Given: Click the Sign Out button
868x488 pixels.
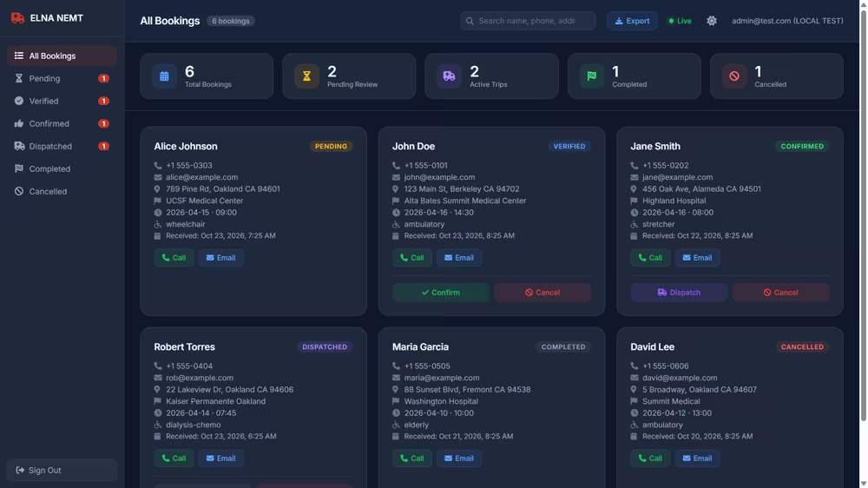Looking at the screenshot, I should pos(62,471).
